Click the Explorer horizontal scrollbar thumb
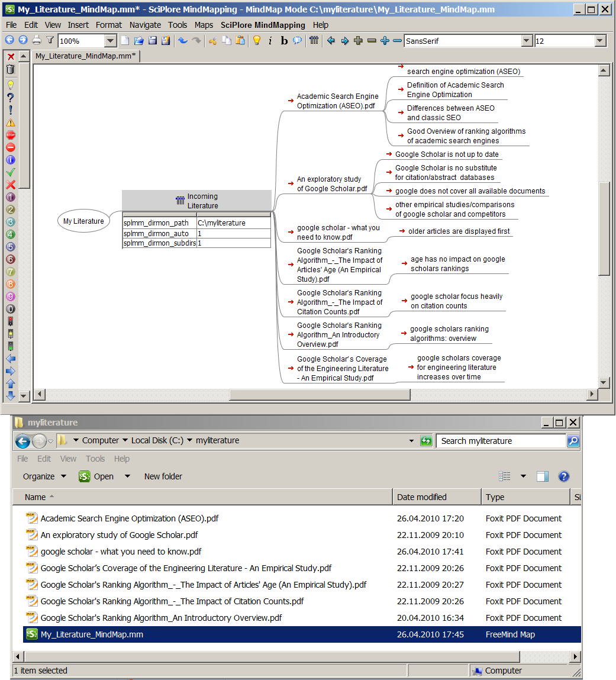 pos(271,656)
